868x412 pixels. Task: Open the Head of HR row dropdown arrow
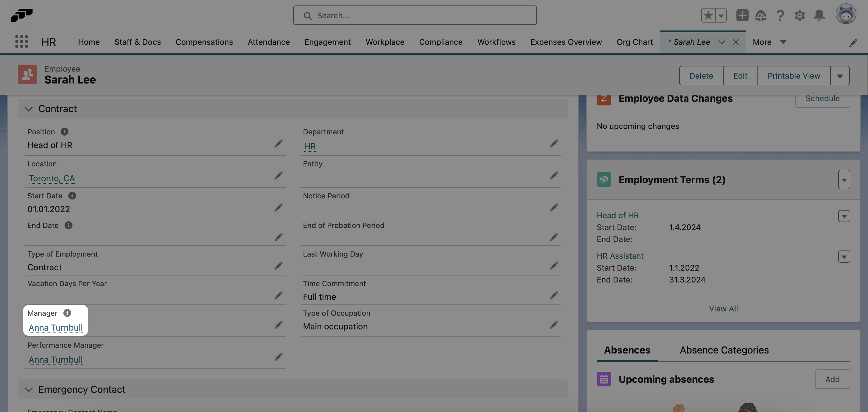pos(844,216)
